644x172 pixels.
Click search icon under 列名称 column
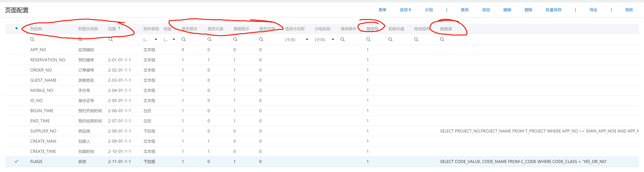32,39
